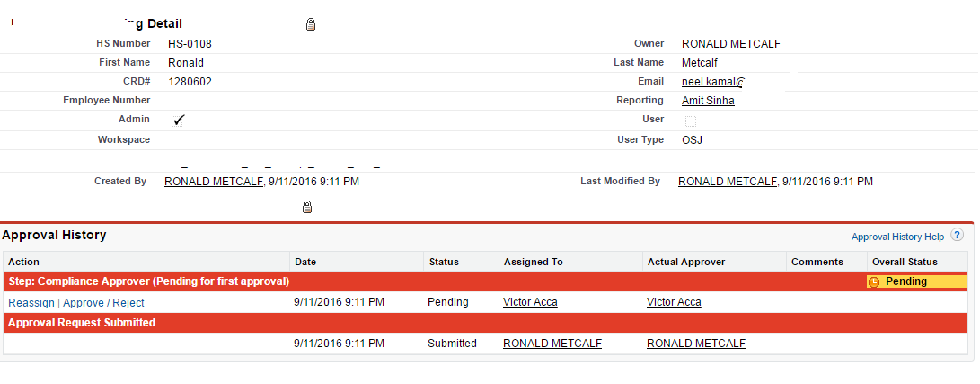
Task: Click the orange Pending clock icon
Action: 874,281
